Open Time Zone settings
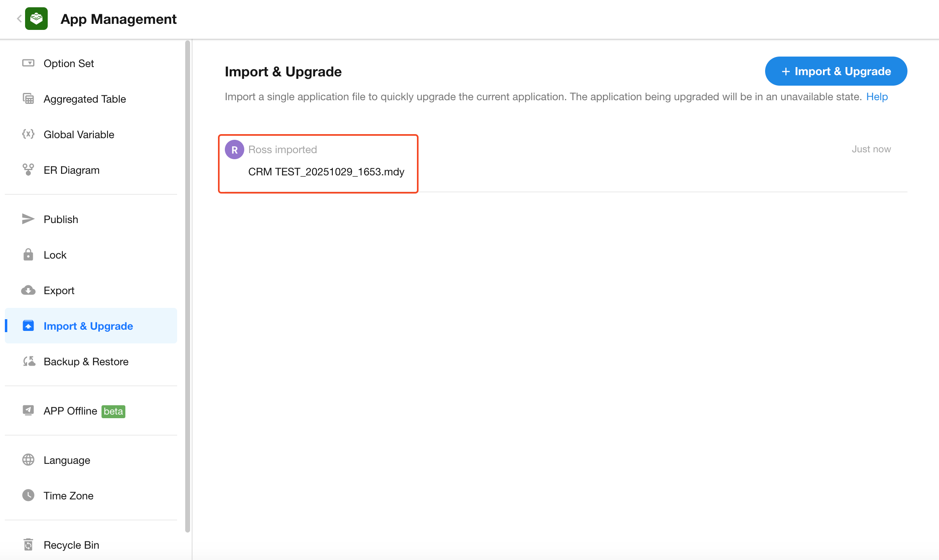 click(68, 496)
